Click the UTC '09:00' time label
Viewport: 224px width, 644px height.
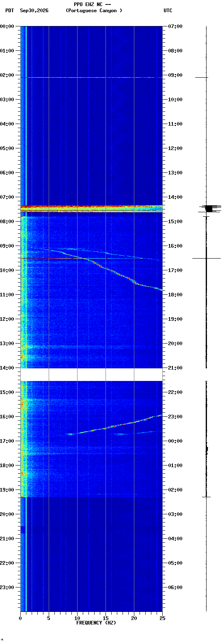coord(175,75)
